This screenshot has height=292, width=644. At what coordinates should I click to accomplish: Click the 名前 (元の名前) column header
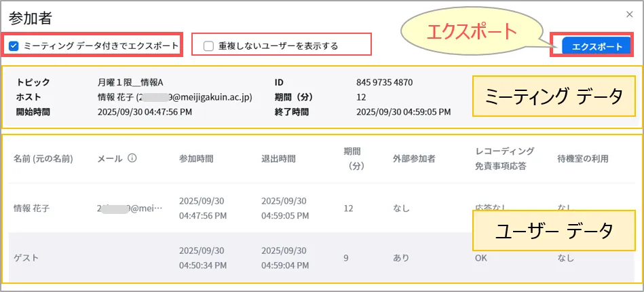tap(43, 159)
